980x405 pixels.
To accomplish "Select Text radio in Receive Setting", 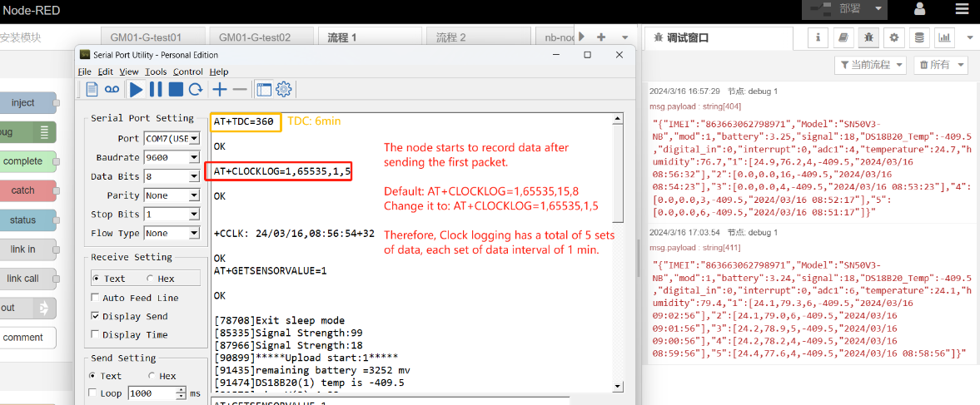I will coord(96,279).
